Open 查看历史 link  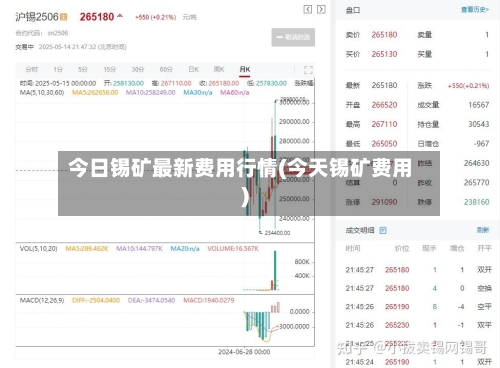click(x=475, y=10)
